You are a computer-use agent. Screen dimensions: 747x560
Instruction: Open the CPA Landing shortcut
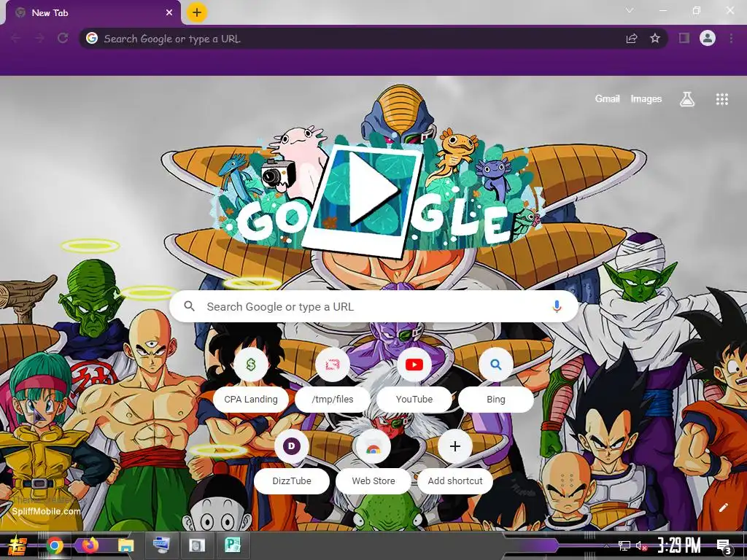251,379
